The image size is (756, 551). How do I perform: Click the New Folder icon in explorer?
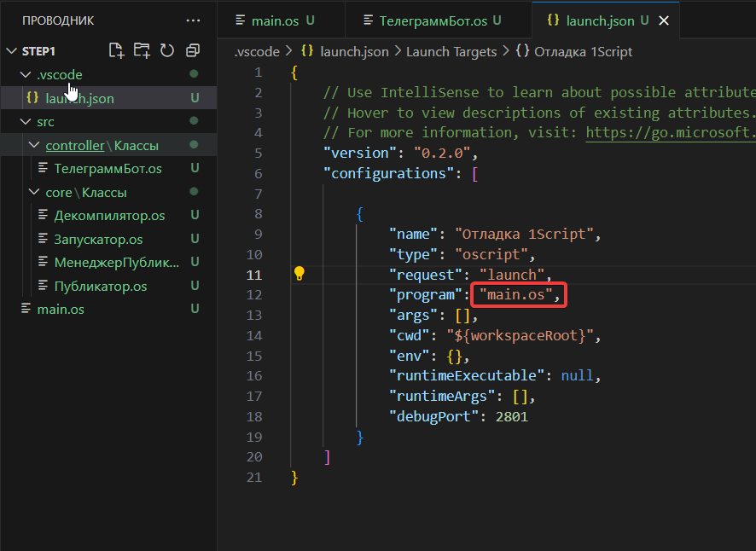[142, 50]
